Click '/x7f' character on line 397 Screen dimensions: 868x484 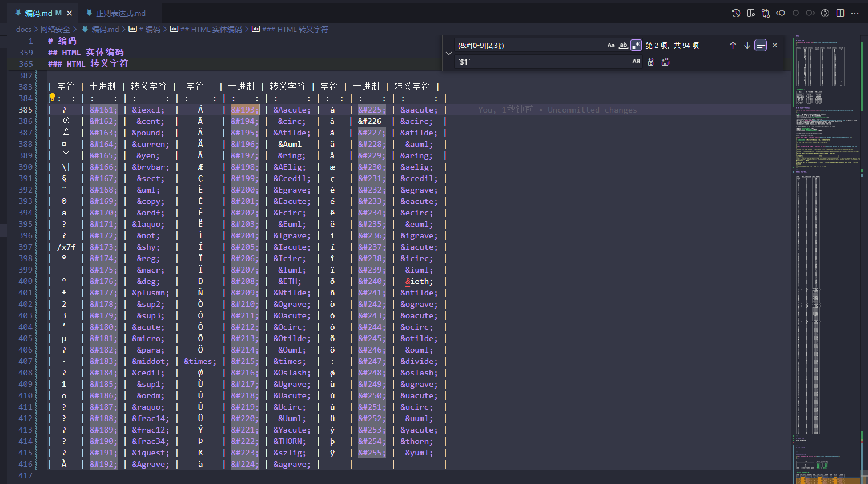coord(66,247)
